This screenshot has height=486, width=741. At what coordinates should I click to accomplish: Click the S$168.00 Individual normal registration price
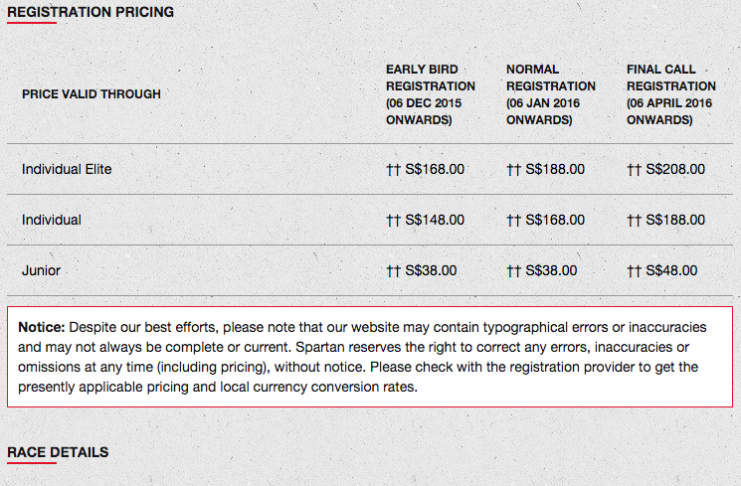point(555,220)
